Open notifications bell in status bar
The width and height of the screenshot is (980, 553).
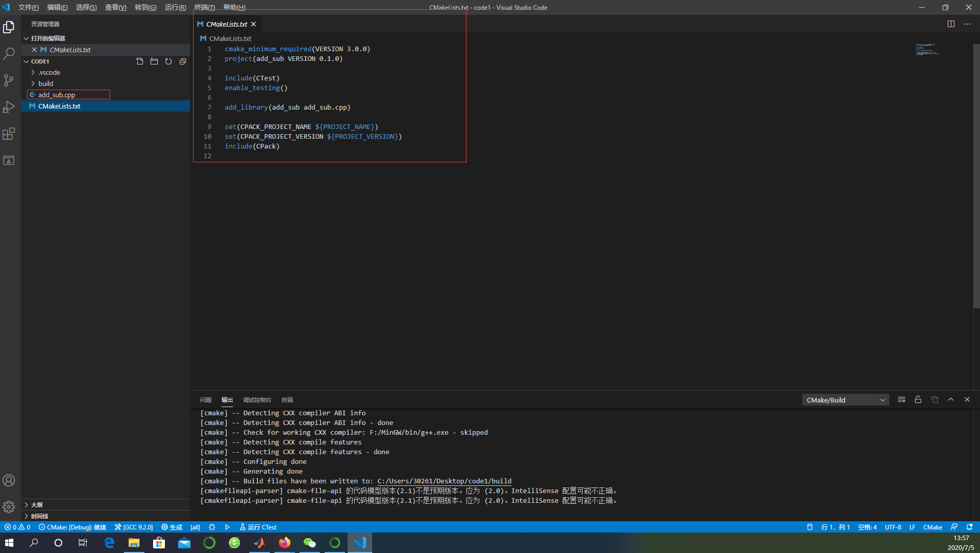pyautogui.click(x=969, y=527)
